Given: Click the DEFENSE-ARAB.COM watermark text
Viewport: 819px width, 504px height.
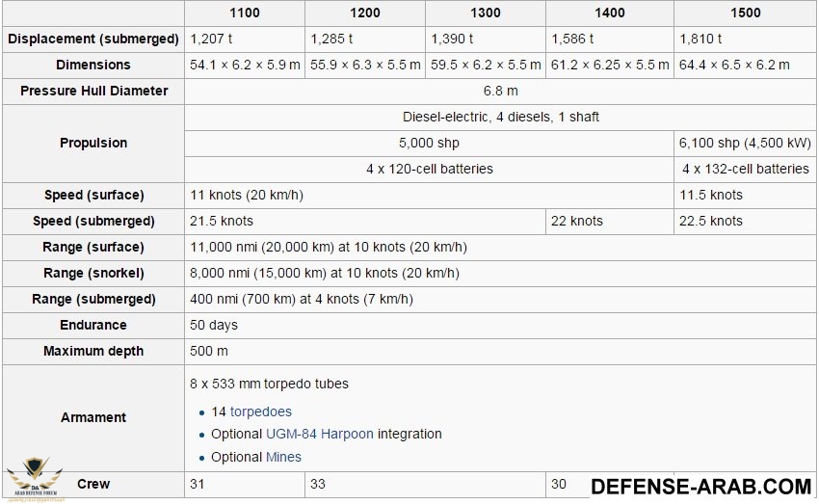Looking at the screenshot, I should tap(700, 486).
